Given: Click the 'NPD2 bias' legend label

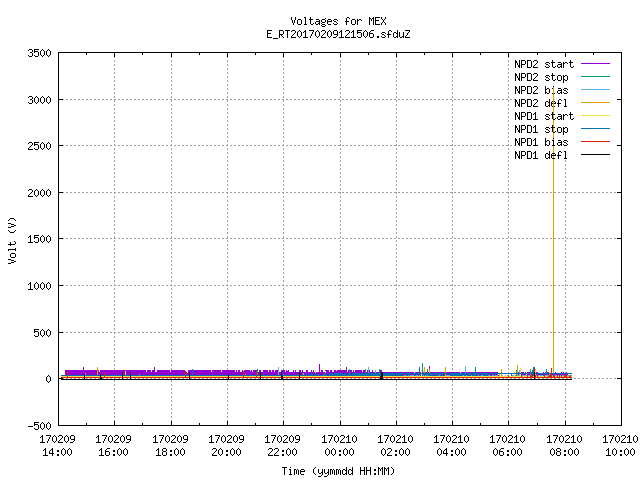Looking at the screenshot, I should [541, 90].
